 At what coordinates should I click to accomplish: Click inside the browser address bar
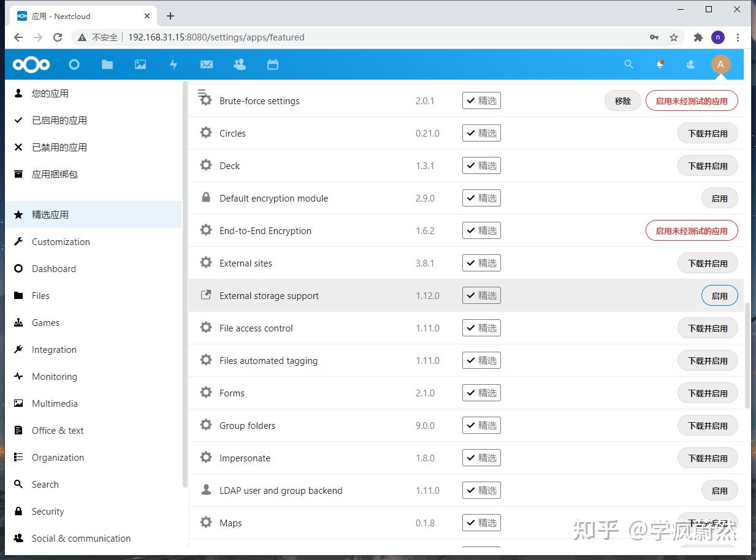tap(245, 37)
